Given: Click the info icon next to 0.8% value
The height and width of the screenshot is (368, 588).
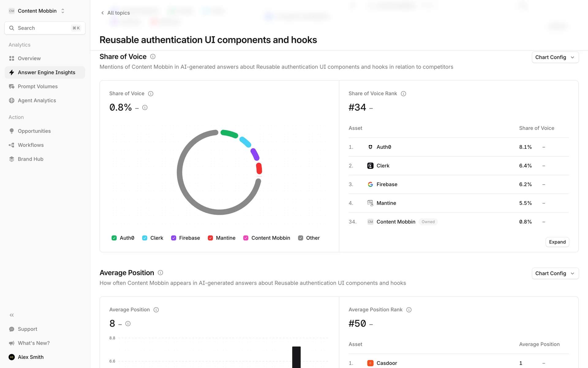Looking at the screenshot, I should 145,108.
